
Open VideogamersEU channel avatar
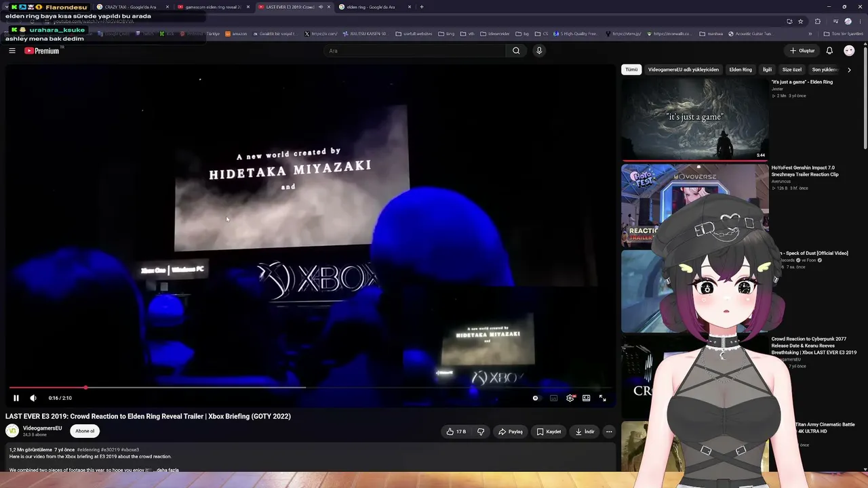pyautogui.click(x=12, y=430)
